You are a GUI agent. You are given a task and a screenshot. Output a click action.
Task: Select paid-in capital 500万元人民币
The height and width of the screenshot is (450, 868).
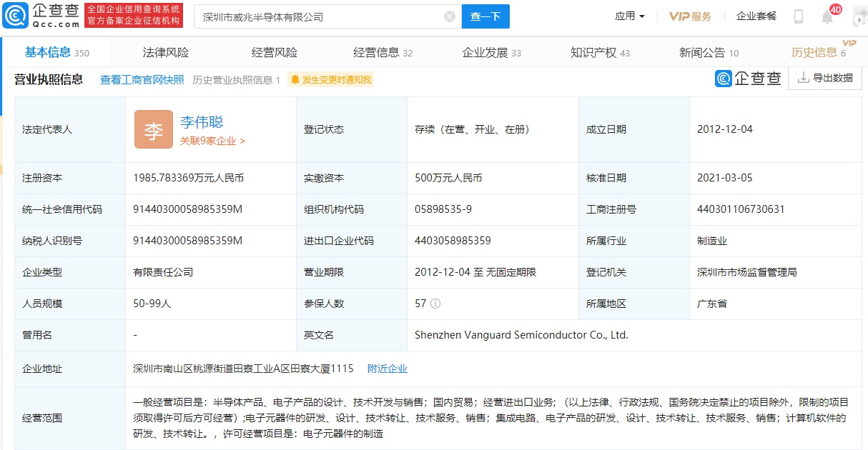[448, 178]
